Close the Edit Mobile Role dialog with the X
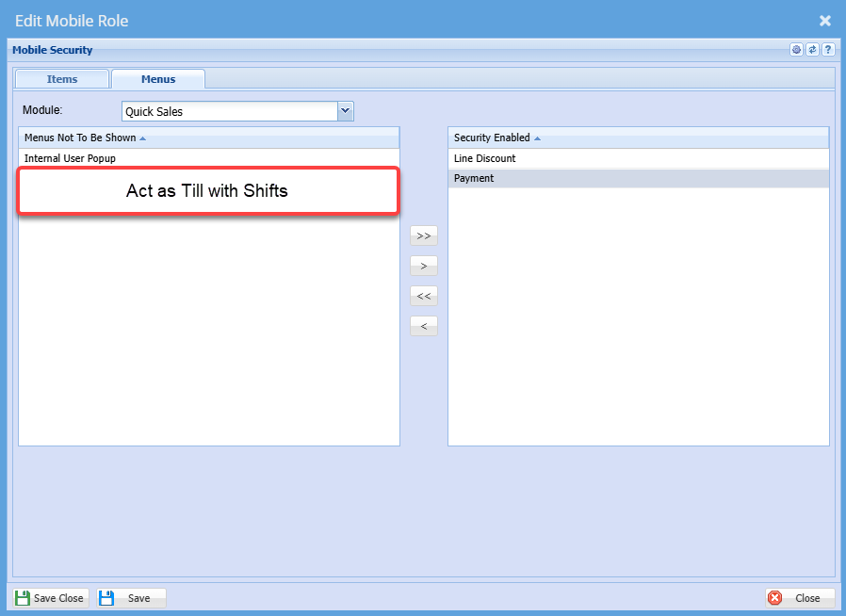Image resolution: width=846 pixels, height=616 pixels. click(x=825, y=21)
